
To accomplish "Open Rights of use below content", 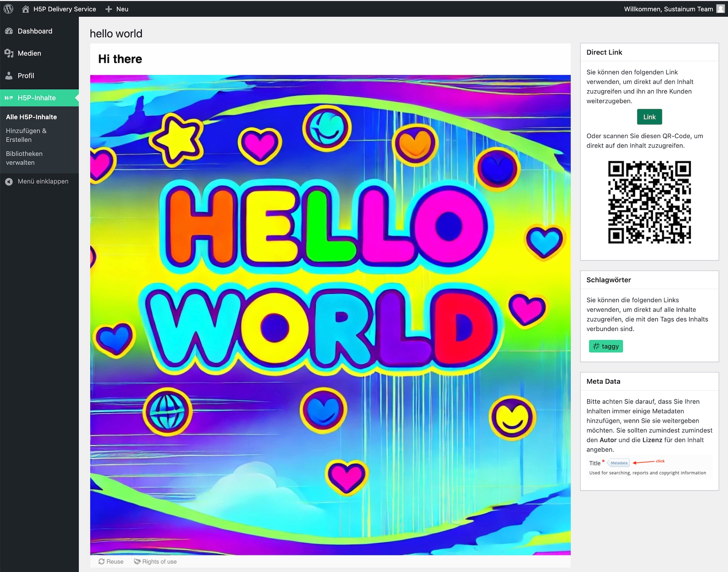I will pyautogui.click(x=155, y=562).
